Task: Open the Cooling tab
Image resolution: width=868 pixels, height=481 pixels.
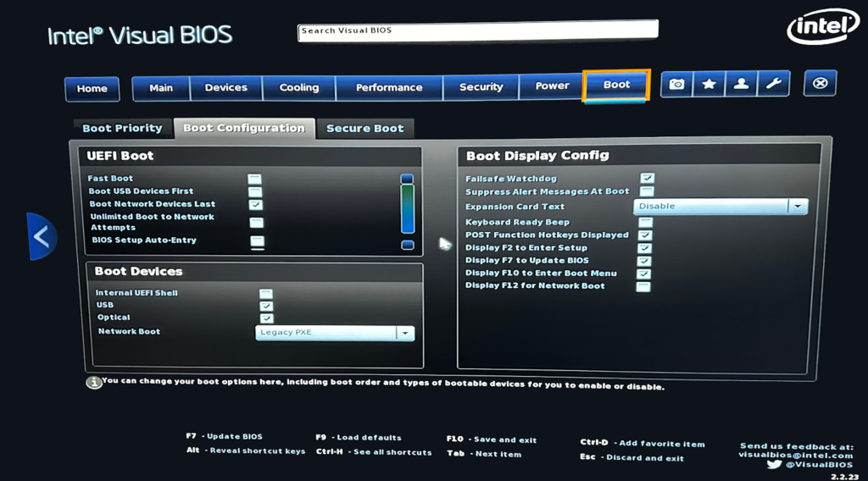Action: pyautogui.click(x=299, y=88)
